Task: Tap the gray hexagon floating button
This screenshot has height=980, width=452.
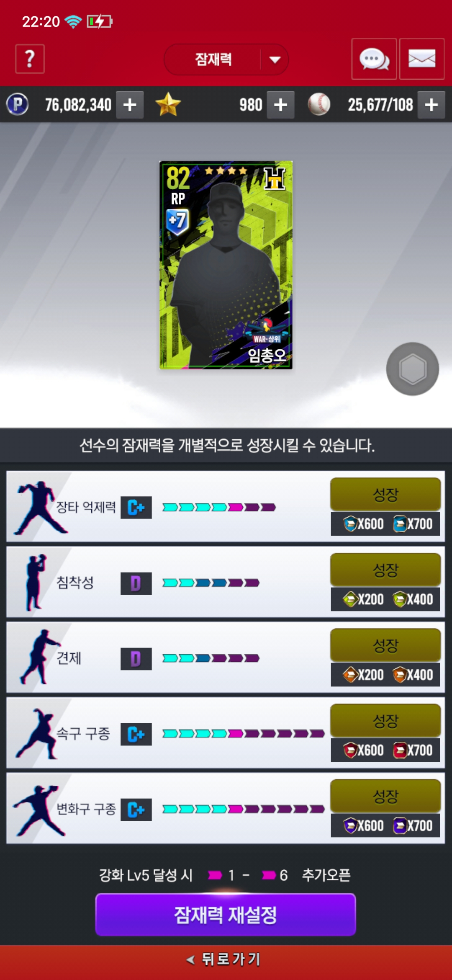Action: tap(412, 369)
